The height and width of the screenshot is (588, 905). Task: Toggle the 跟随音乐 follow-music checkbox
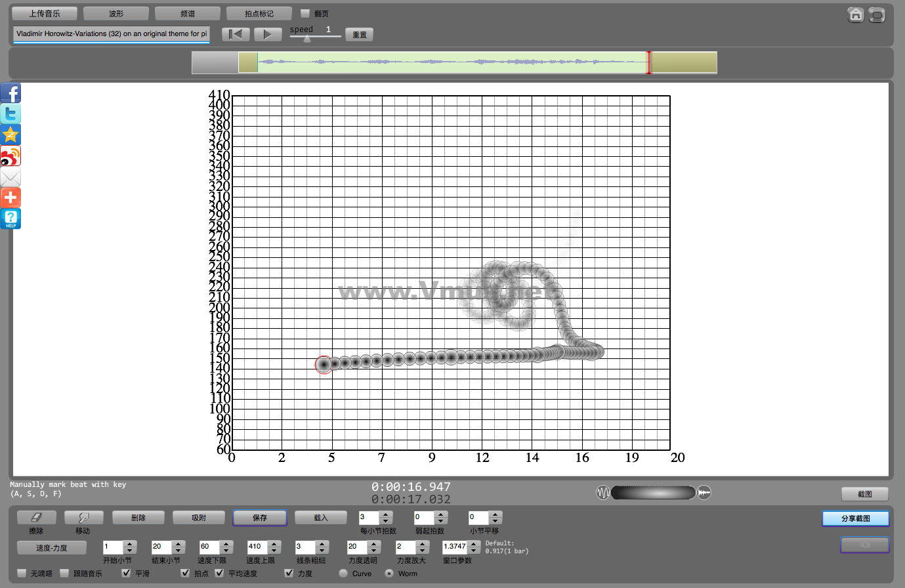click(64, 573)
